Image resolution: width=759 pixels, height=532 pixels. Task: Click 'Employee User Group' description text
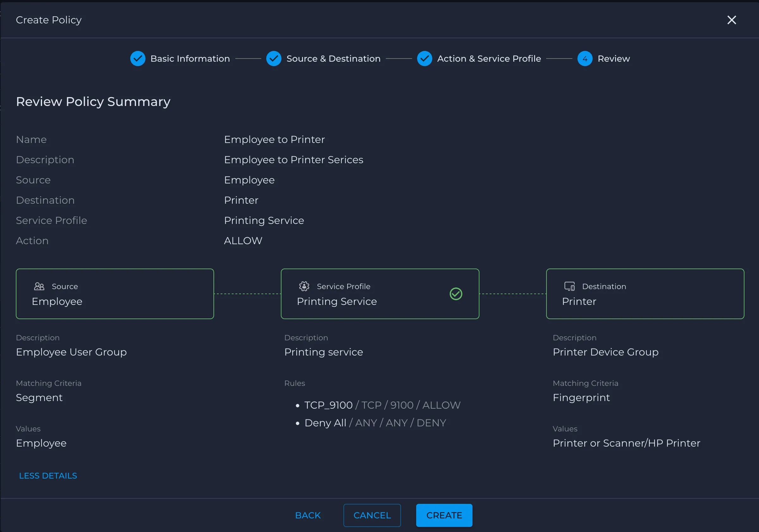(71, 352)
